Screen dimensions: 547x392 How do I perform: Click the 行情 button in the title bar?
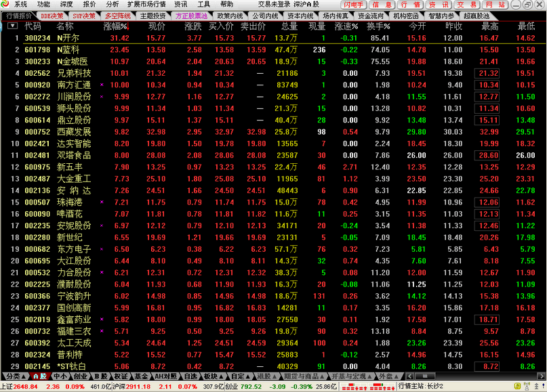point(410,5)
